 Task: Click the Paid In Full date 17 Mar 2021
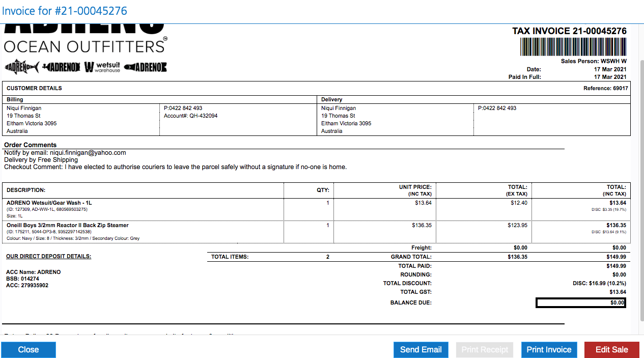click(610, 77)
